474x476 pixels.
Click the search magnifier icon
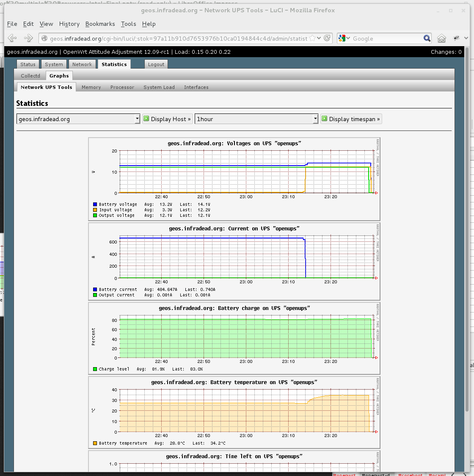[x=427, y=39]
